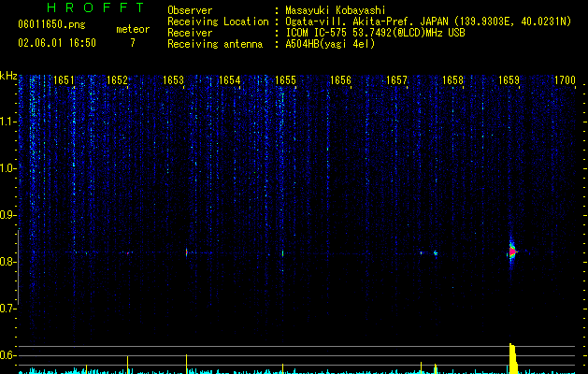Click the observer name Masayuki Kobayashi
The height and width of the screenshot is (374, 588).
336,10
